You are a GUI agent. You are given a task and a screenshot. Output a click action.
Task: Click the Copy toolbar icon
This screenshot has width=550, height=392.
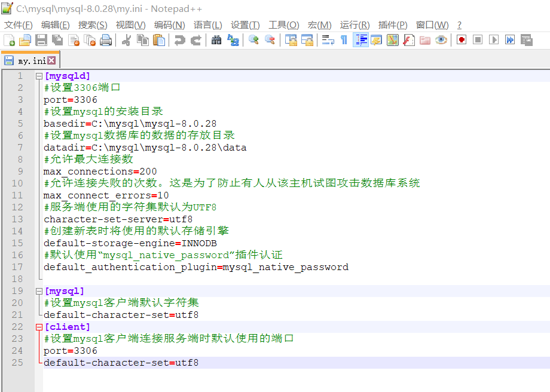coord(143,40)
